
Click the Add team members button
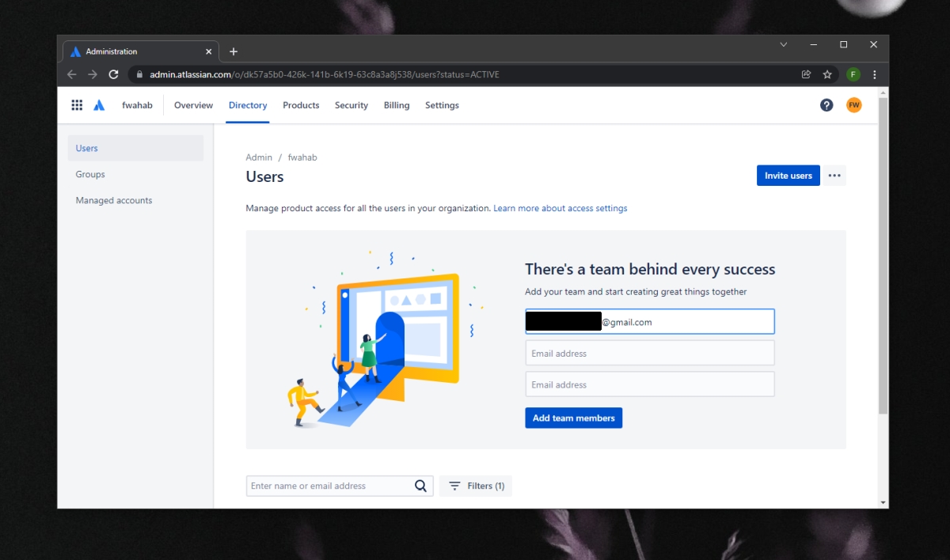pos(574,418)
